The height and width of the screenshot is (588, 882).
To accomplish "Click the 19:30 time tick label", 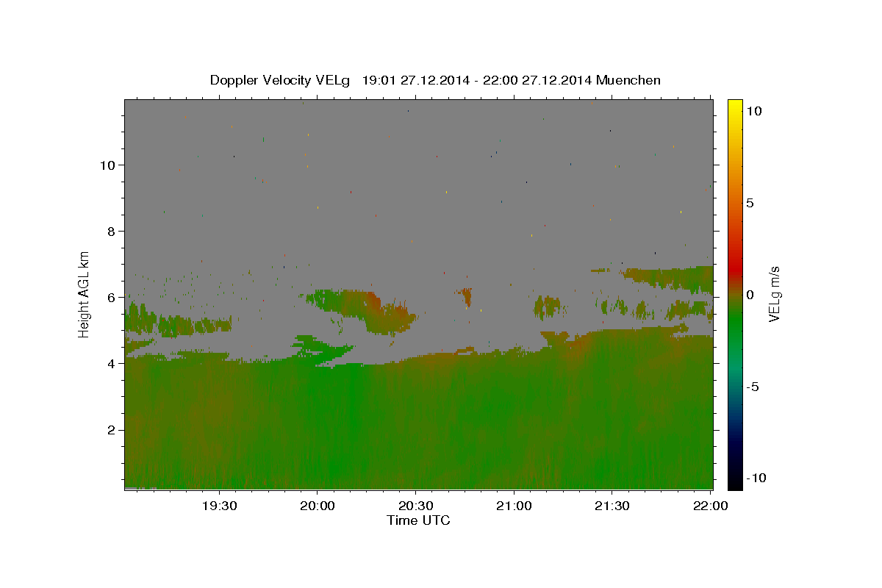I will 219,506.
